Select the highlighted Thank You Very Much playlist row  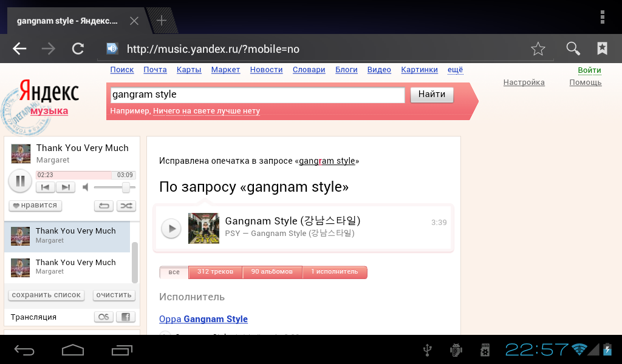[67, 236]
